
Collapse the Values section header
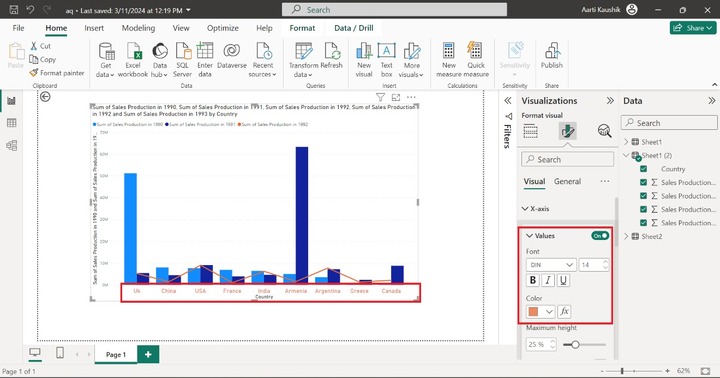(x=540, y=236)
